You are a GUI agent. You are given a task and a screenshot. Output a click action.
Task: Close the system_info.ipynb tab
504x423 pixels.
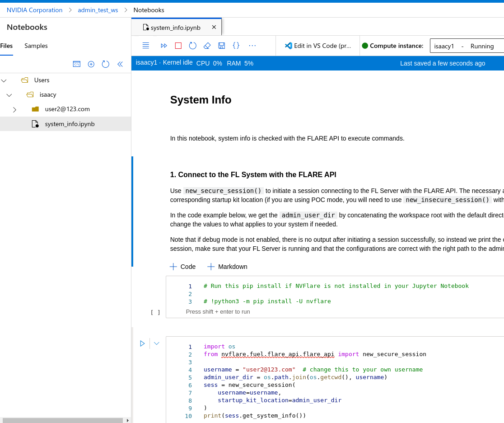[x=214, y=28]
